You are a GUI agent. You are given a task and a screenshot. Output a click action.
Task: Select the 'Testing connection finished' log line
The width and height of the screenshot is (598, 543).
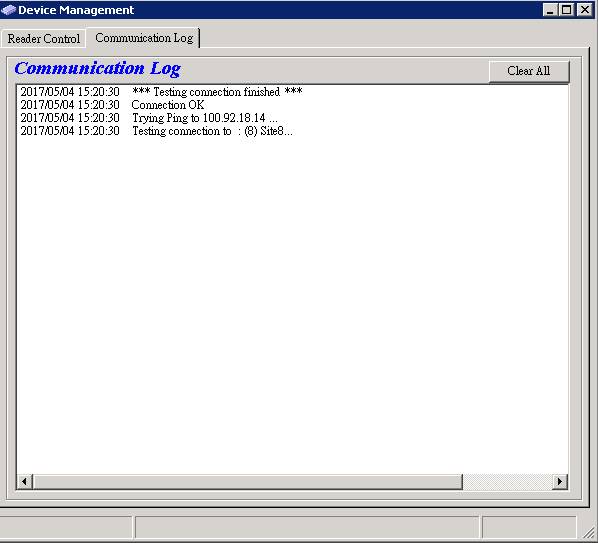161,92
